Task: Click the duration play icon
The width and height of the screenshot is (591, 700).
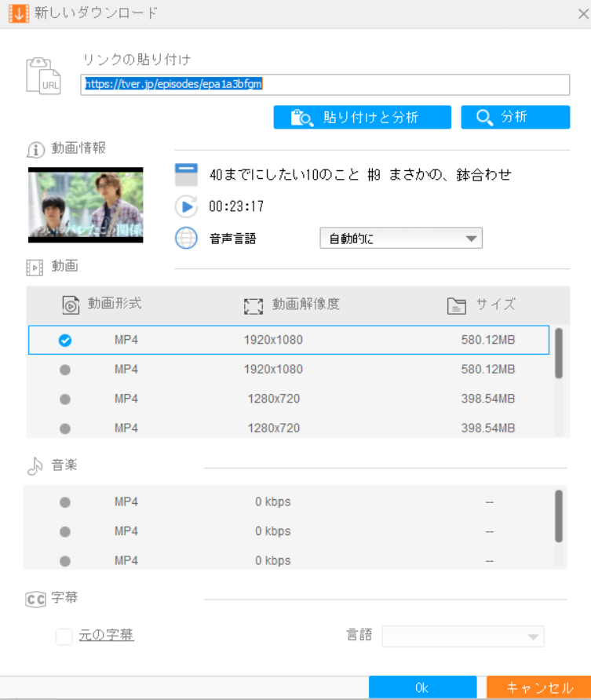Action: [186, 206]
